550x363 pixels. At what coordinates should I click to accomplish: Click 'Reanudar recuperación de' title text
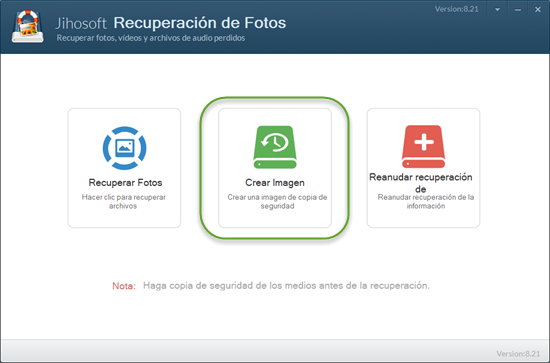421,183
